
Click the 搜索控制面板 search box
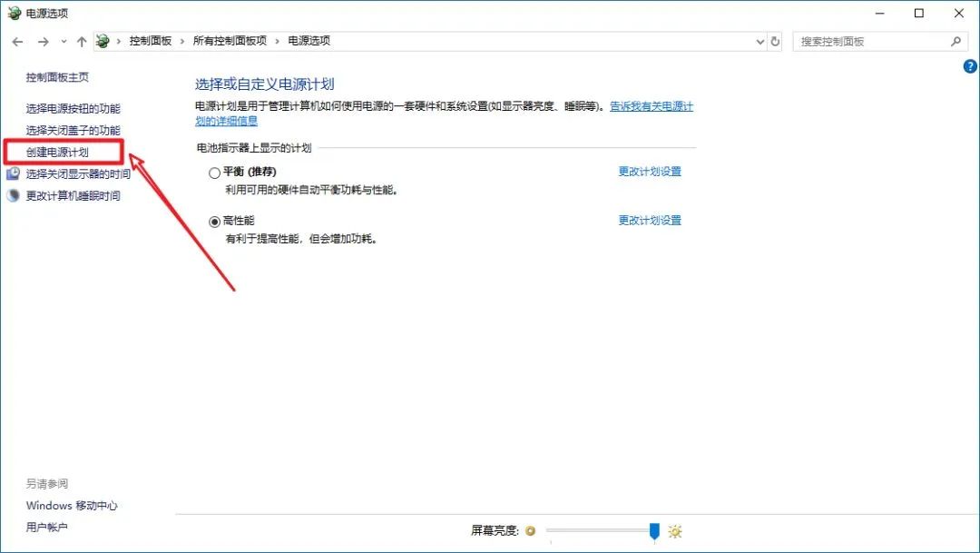point(871,42)
